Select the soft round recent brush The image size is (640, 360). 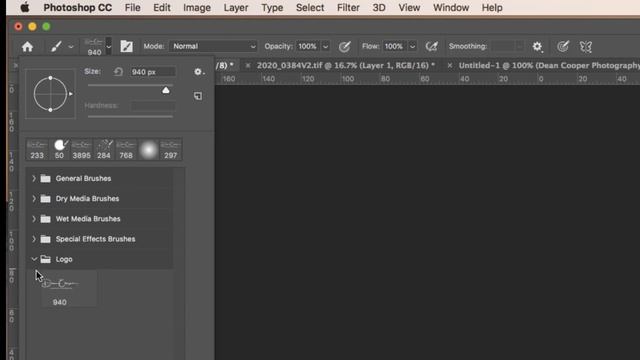[x=149, y=149]
